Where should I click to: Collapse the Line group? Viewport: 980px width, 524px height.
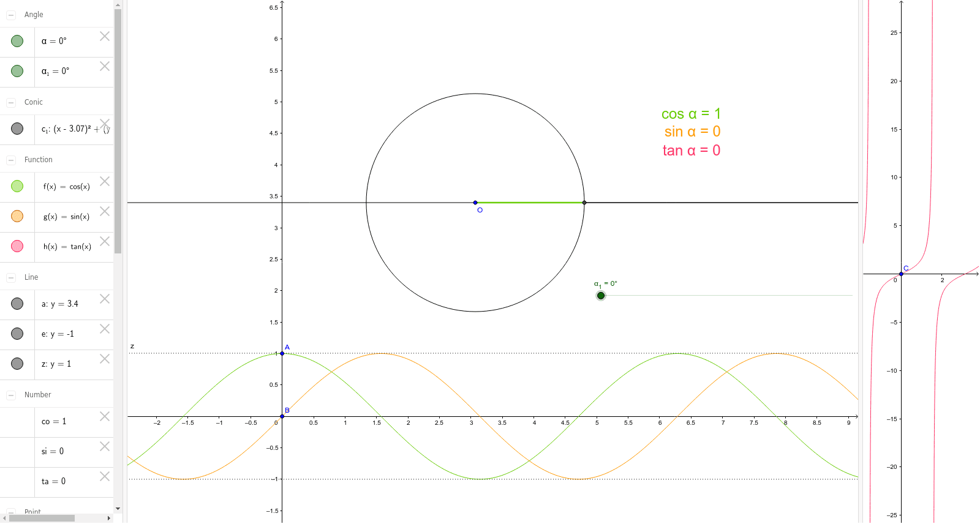pos(11,277)
